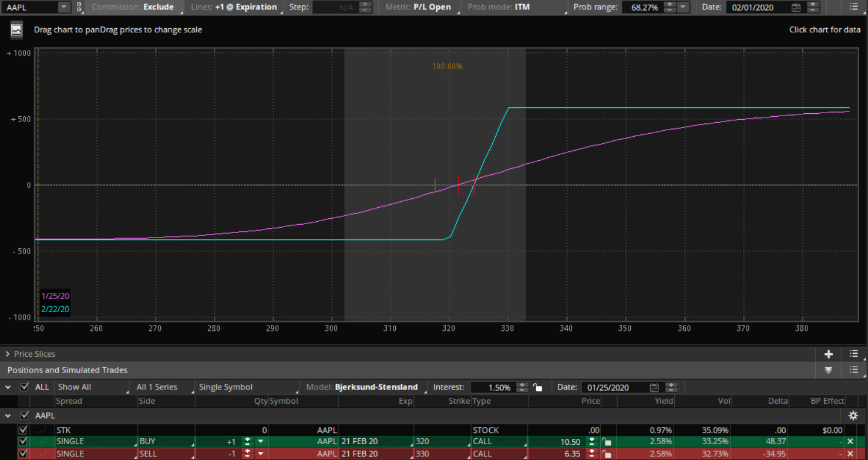Screen dimensions: 868x460
Task: Click the chart mode icon near Drag chart
Action: tap(17, 29)
